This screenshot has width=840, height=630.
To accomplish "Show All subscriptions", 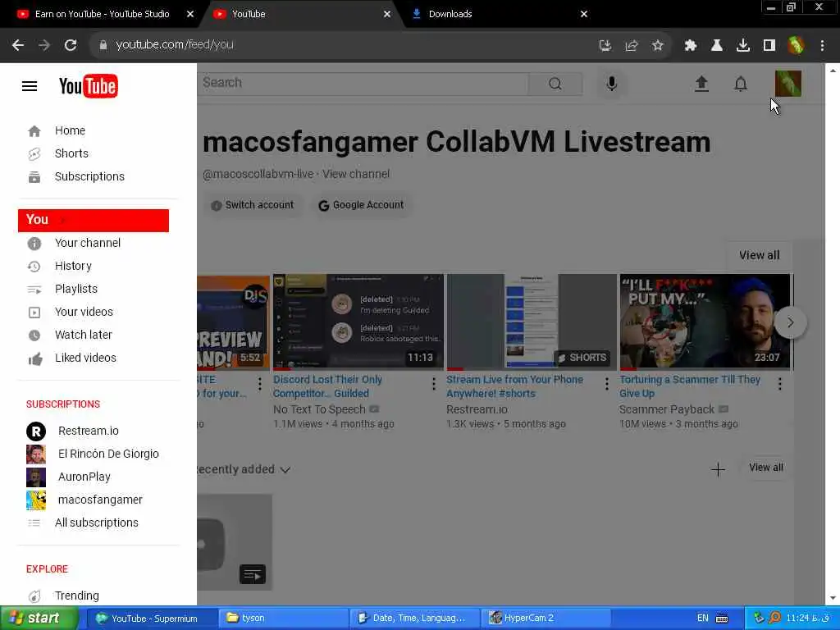I will pos(97,523).
